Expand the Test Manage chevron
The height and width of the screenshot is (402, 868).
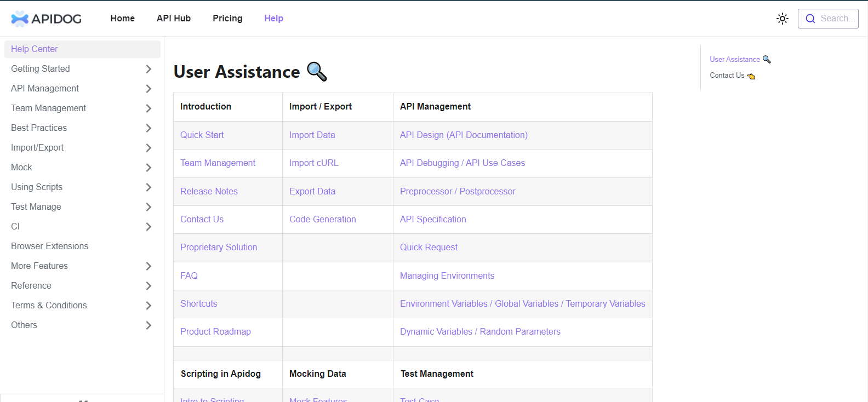[149, 207]
